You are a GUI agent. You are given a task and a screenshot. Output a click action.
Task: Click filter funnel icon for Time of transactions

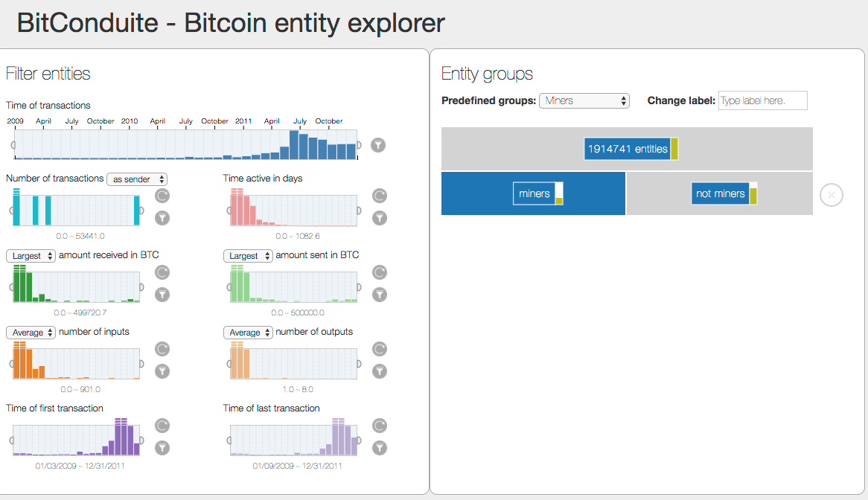click(x=378, y=145)
